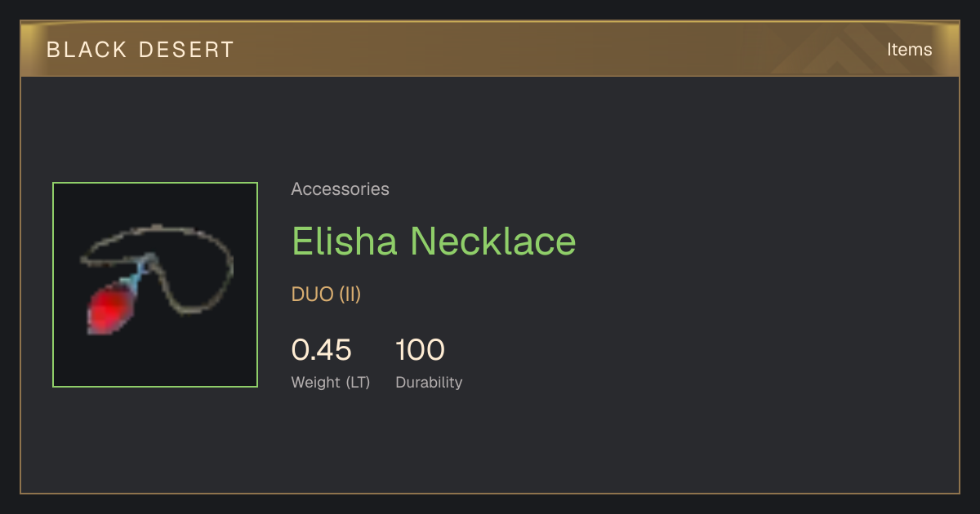
Task: Select the Accessories category label
Action: tap(340, 189)
